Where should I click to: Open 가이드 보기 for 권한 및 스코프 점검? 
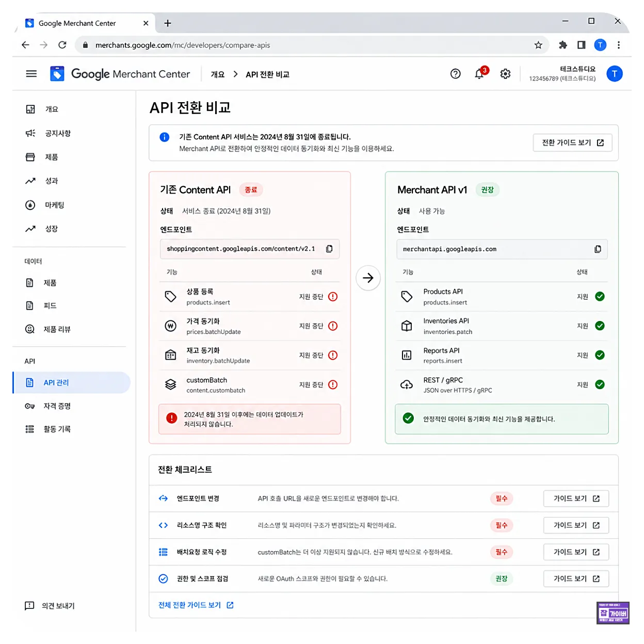point(576,579)
